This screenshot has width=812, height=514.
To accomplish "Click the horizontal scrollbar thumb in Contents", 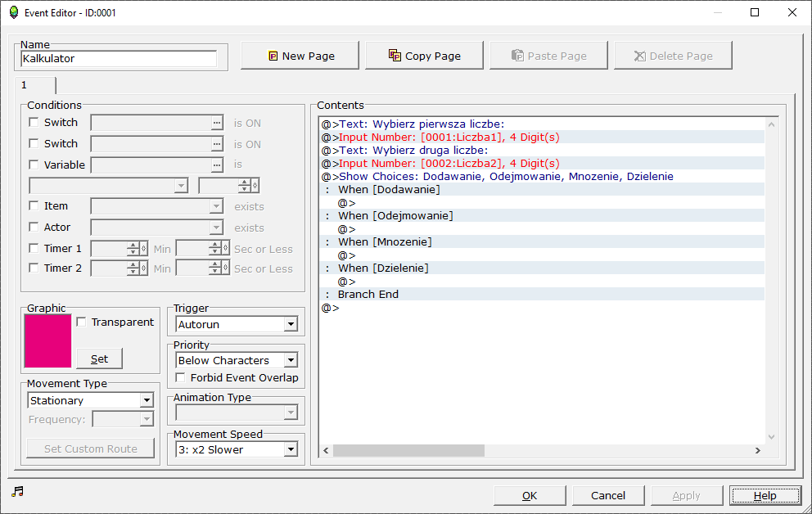I will 408,450.
